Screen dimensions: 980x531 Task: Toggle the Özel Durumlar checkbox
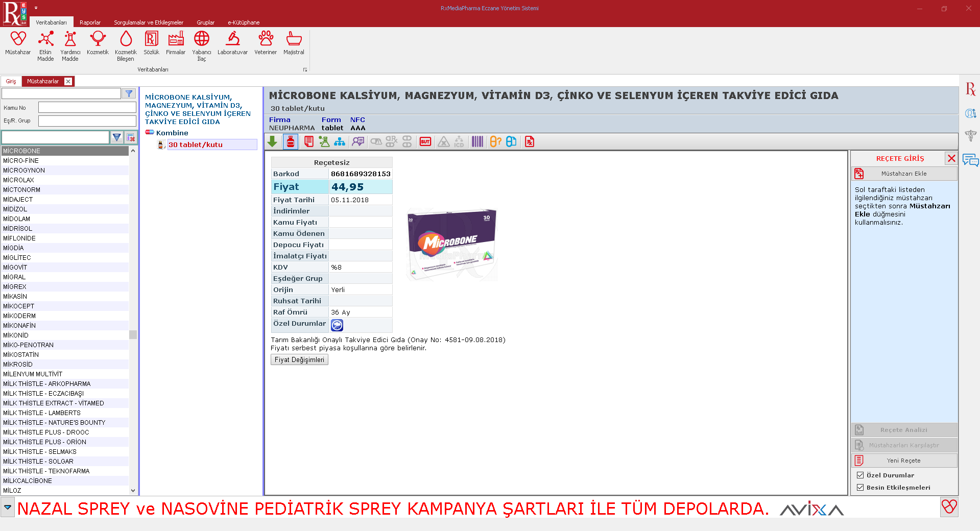coord(861,475)
